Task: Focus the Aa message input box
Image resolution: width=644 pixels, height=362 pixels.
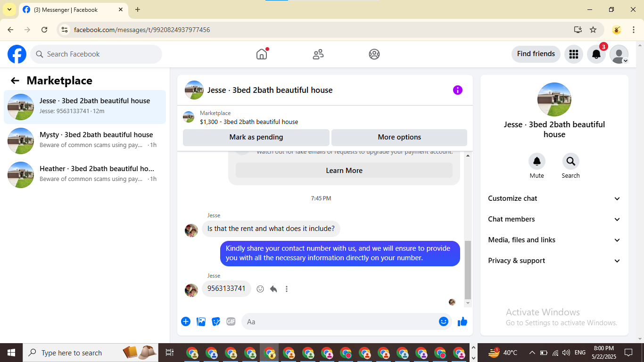Action: [347, 321]
